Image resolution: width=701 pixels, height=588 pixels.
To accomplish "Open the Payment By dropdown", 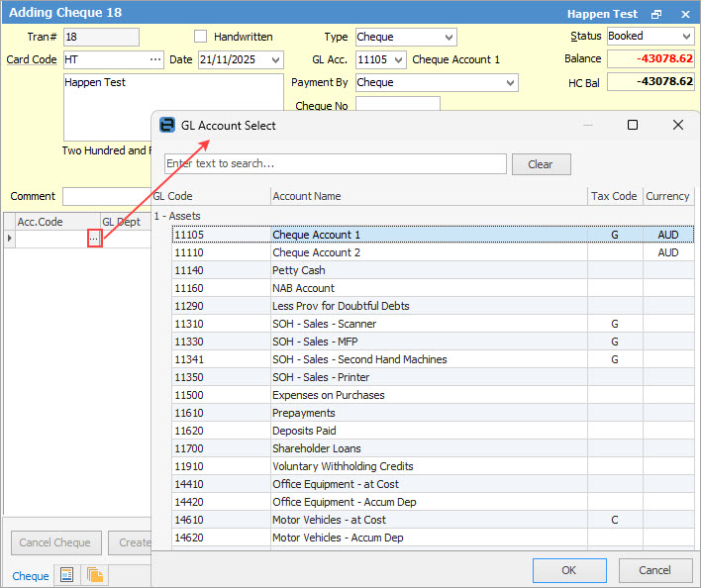I will pyautogui.click(x=510, y=83).
